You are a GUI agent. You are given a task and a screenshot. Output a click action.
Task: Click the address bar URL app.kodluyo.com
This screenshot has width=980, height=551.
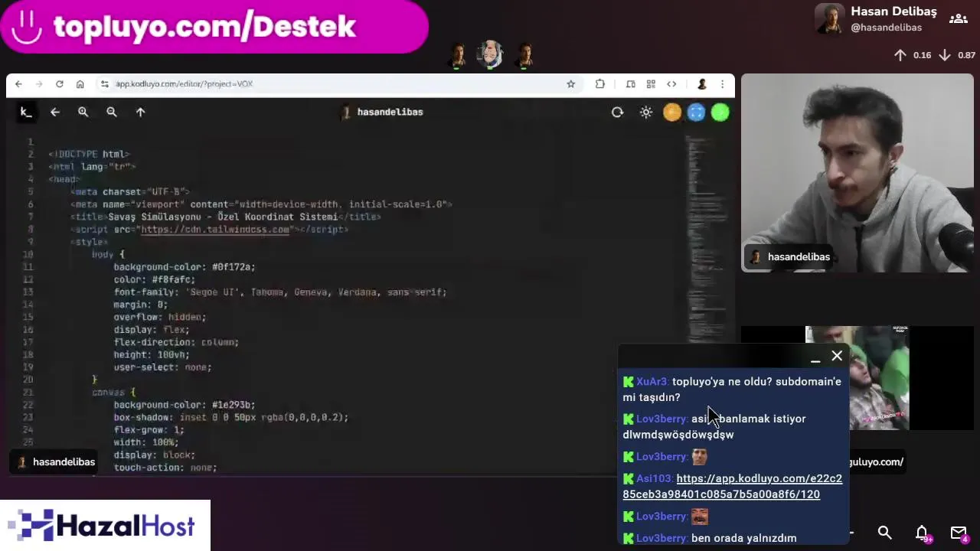pyautogui.click(x=184, y=84)
